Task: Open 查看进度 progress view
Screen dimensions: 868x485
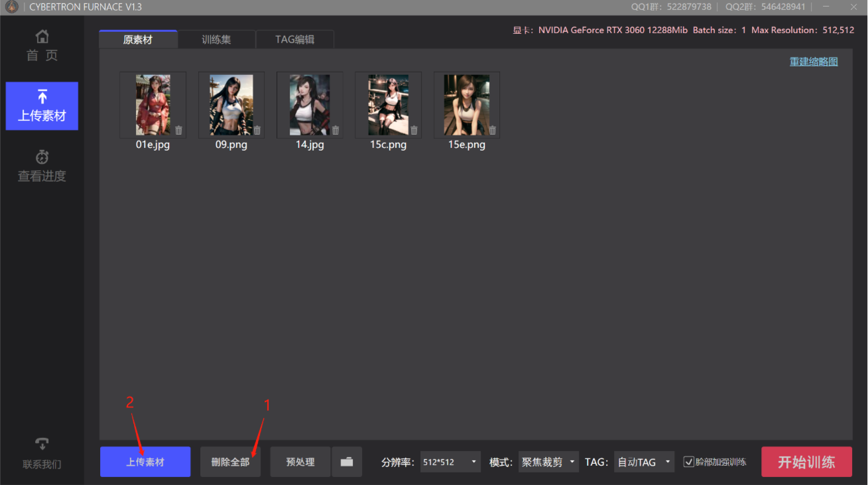Action: pyautogui.click(x=42, y=166)
